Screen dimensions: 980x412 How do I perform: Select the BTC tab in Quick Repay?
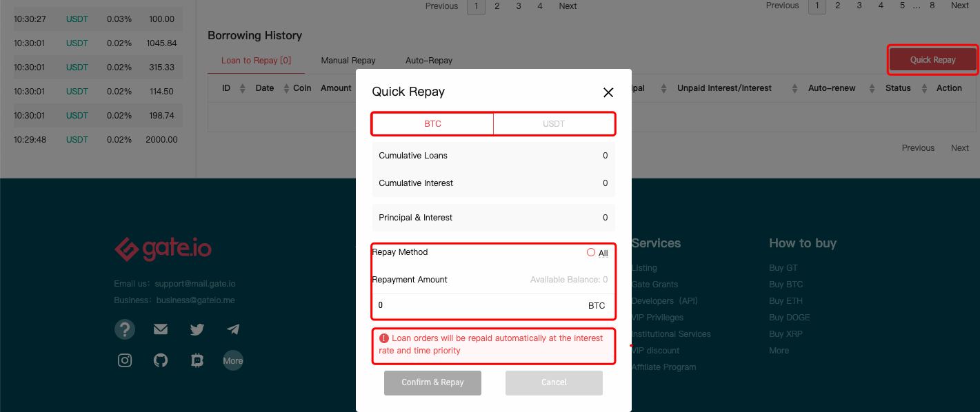click(x=432, y=124)
